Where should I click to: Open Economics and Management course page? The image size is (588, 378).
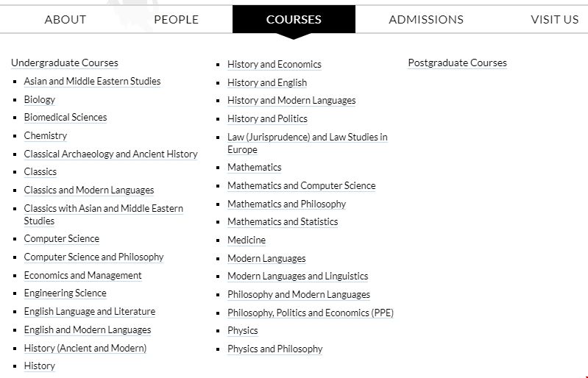click(x=82, y=276)
